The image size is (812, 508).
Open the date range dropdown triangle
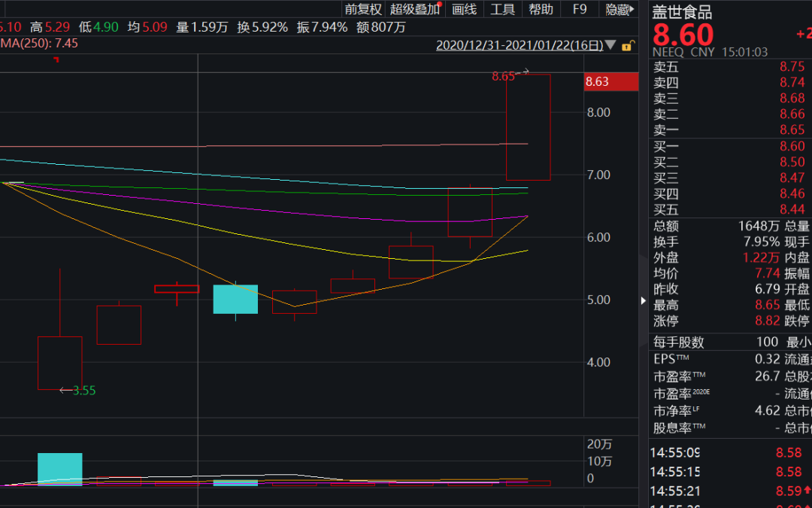click(x=611, y=45)
